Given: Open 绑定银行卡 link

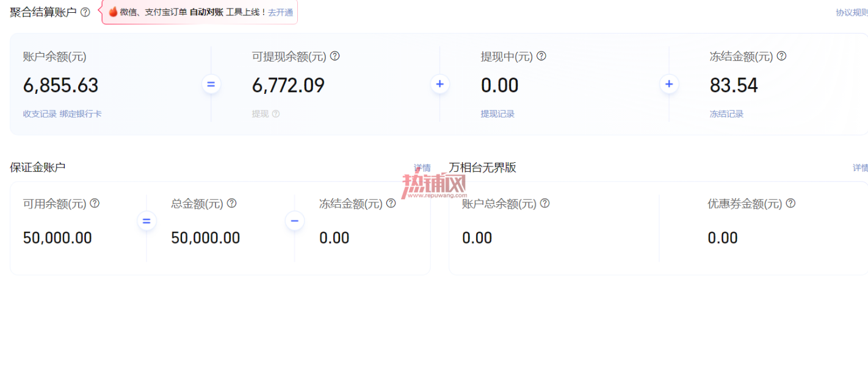Looking at the screenshot, I should point(81,114).
